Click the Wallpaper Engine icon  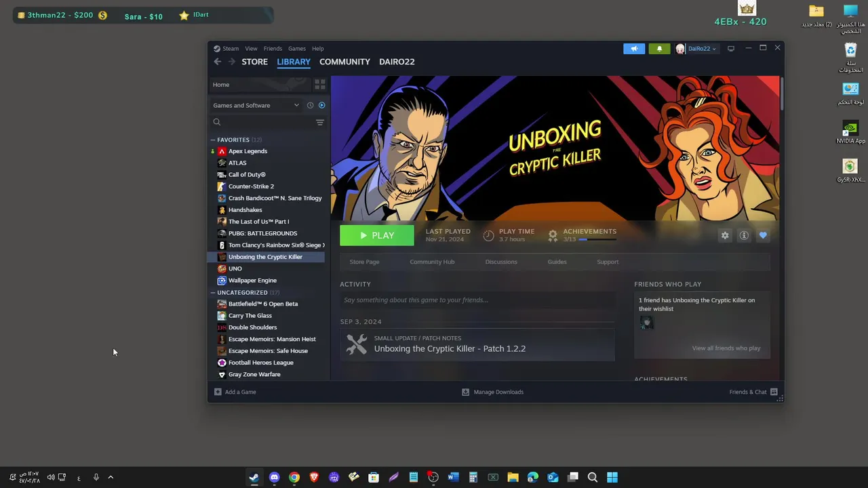[222, 280]
